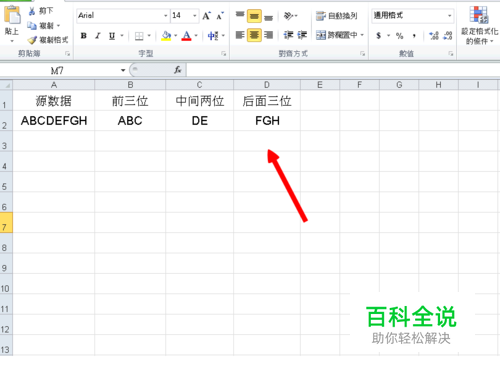Open the conditional formatting menu
This screenshot has height=377, width=500.
(x=479, y=26)
